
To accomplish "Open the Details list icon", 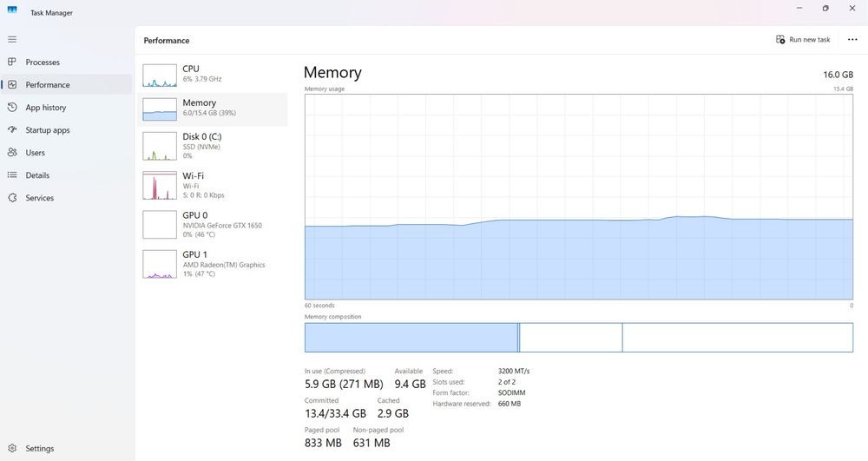I will pyautogui.click(x=12, y=175).
